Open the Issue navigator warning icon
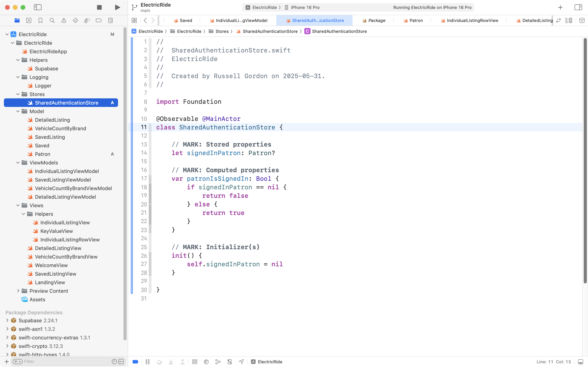This screenshot has width=588, height=367. click(64, 20)
